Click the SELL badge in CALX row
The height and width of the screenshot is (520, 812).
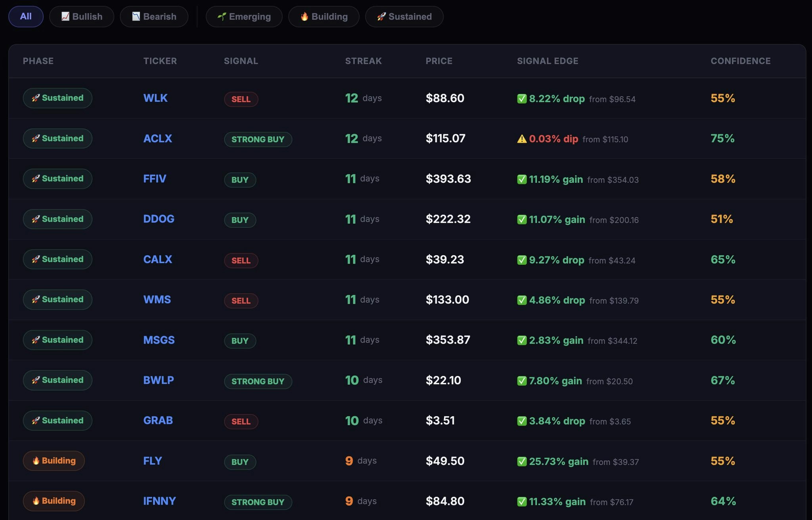241,260
